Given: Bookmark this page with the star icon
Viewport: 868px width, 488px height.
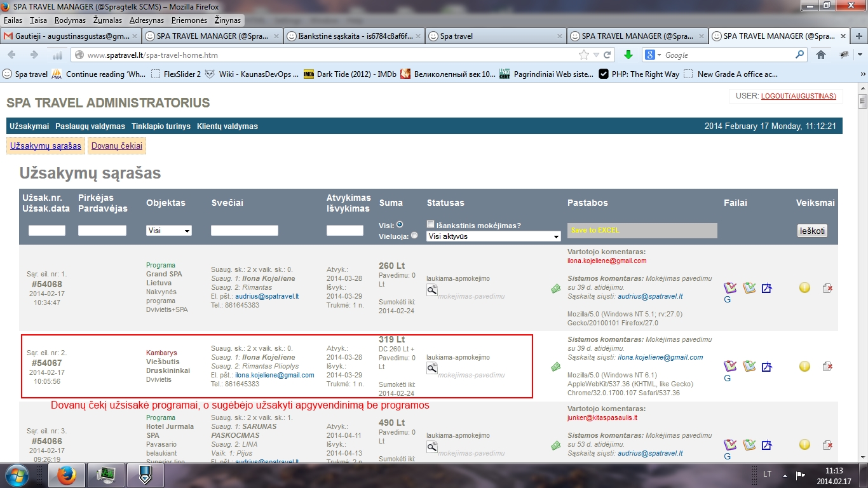Looking at the screenshot, I should click(583, 55).
